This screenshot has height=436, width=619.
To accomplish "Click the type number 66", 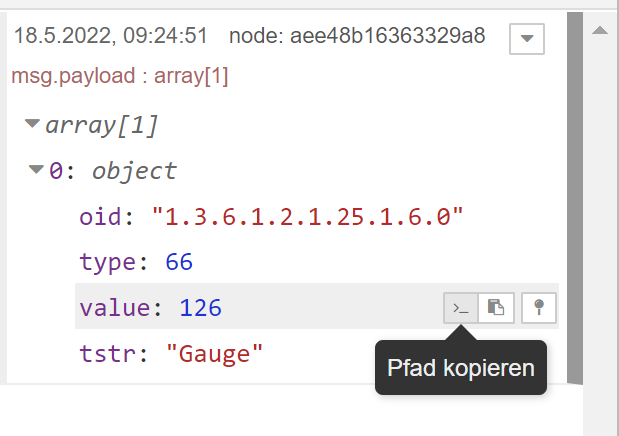I will (179, 262).
